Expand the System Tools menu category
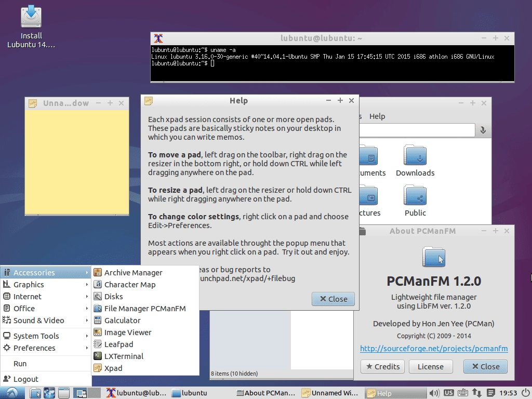This screenshot has height=399, width=532. click(x=46, y=336)
